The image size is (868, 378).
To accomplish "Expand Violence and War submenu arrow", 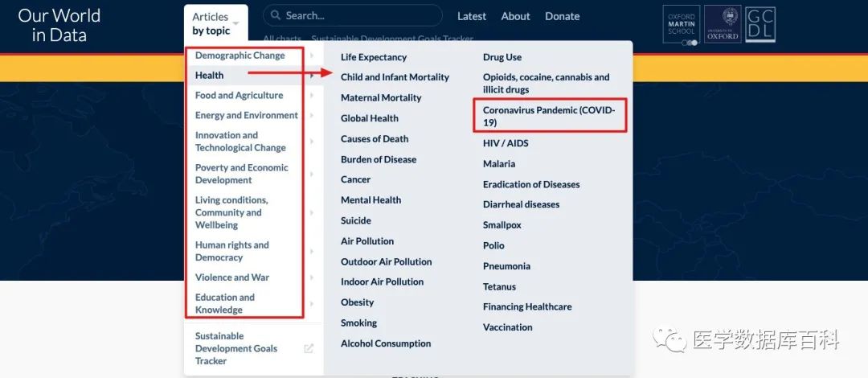I will pos(312,277).
